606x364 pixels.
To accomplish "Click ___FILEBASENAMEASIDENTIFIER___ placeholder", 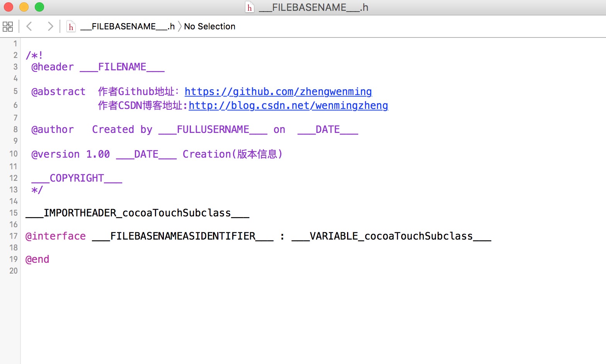I will click(183, 236).
